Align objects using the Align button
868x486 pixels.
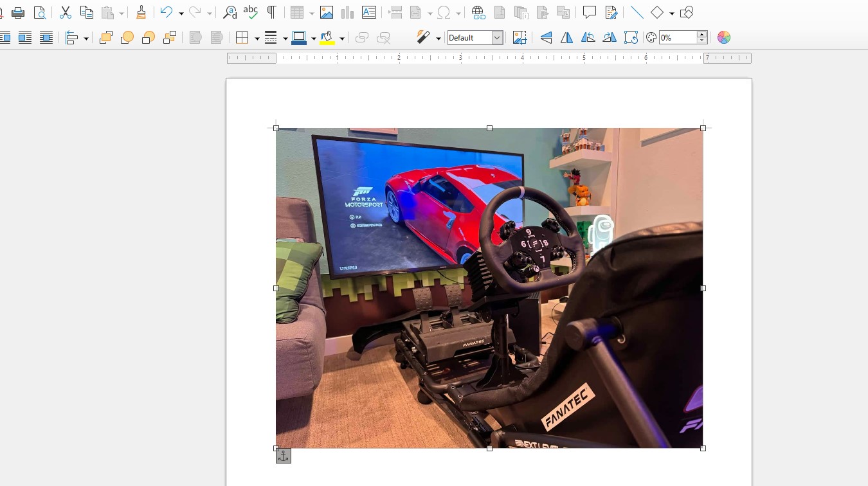(71, 38)
